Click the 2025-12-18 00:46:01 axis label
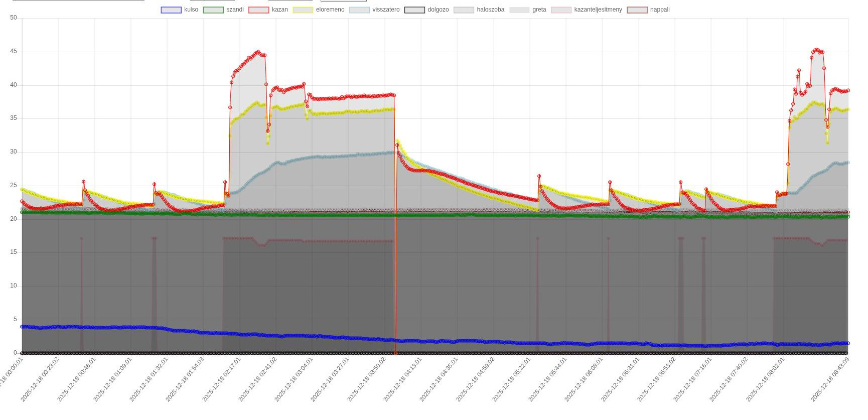This screenshot has height=420, width=868. (77, 379)
